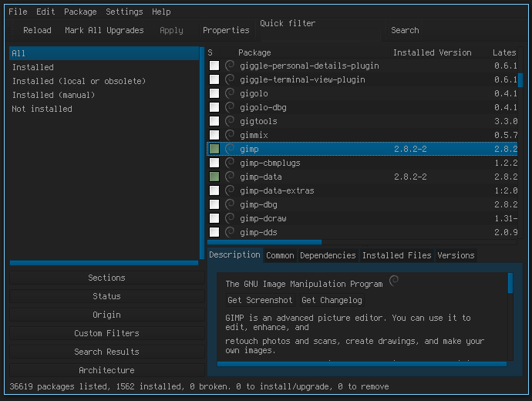This screenshot has width=532, height=401.
Task: Select the Not installed filter
Action: click(x=104, y=109)
